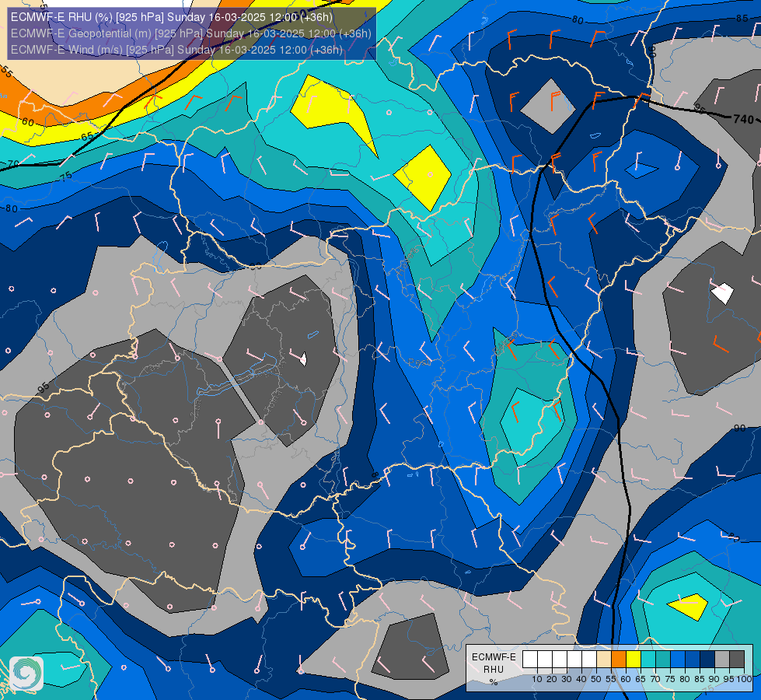Pick the bright blue 75–80% legend swatch
761x700 pixels.
678,660
